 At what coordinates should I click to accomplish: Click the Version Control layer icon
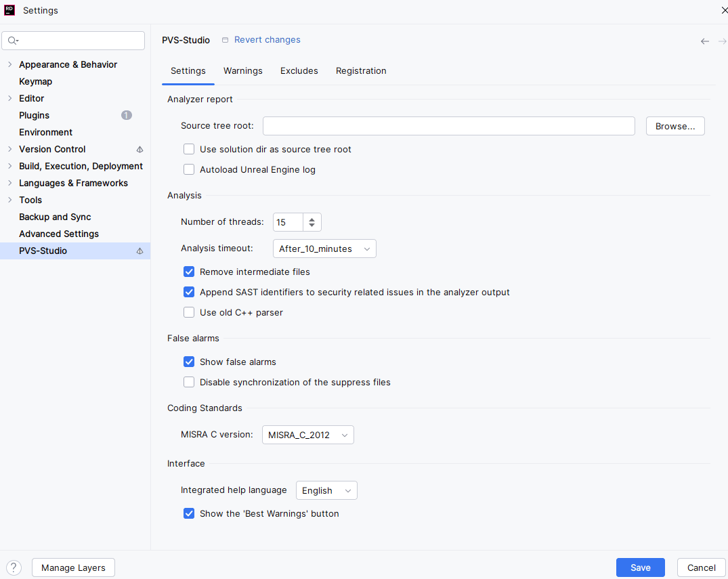click(x=140, y=150)
